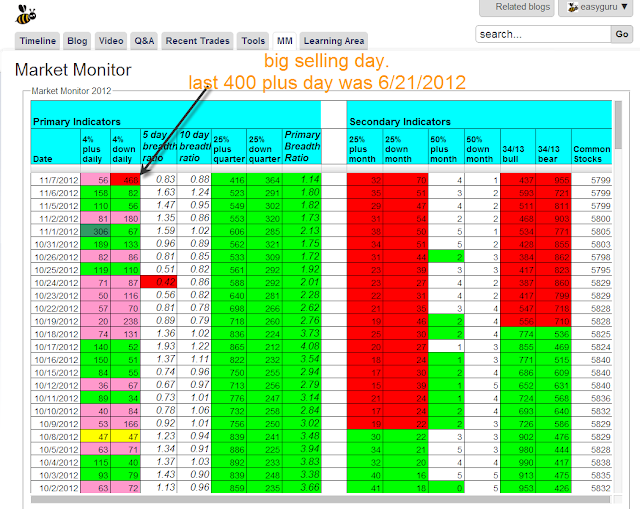The image size is (640, 509).
Task: Click the bee logo icon
Action: 26,15
